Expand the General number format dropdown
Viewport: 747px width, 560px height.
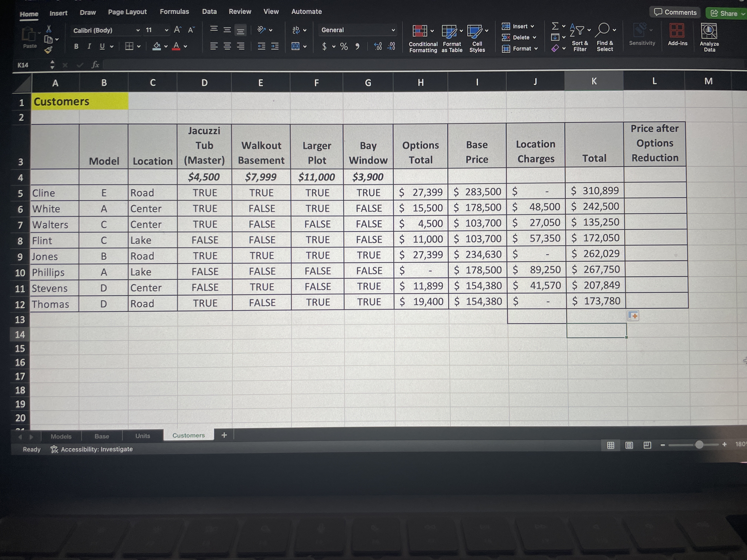click(393, 30)
